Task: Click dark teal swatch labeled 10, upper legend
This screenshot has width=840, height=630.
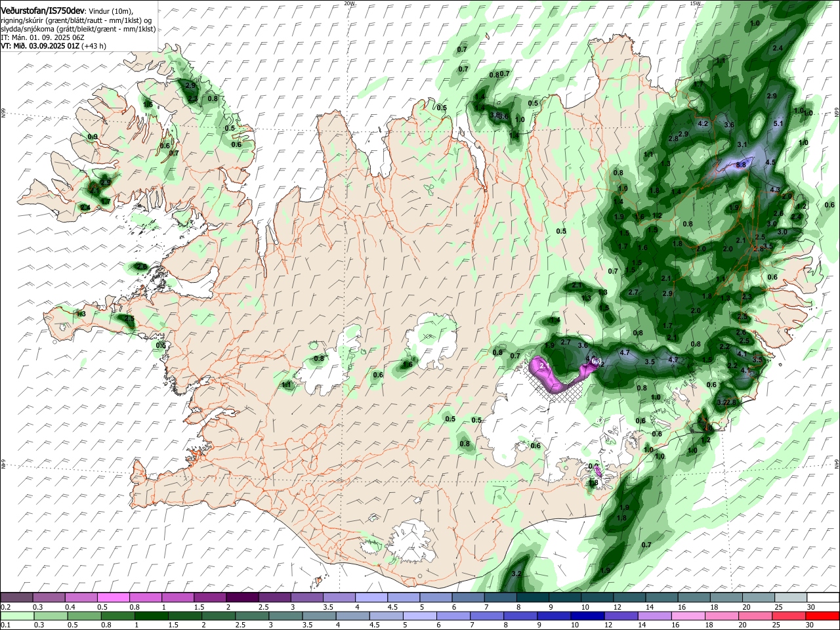Action: click(597, 598)
